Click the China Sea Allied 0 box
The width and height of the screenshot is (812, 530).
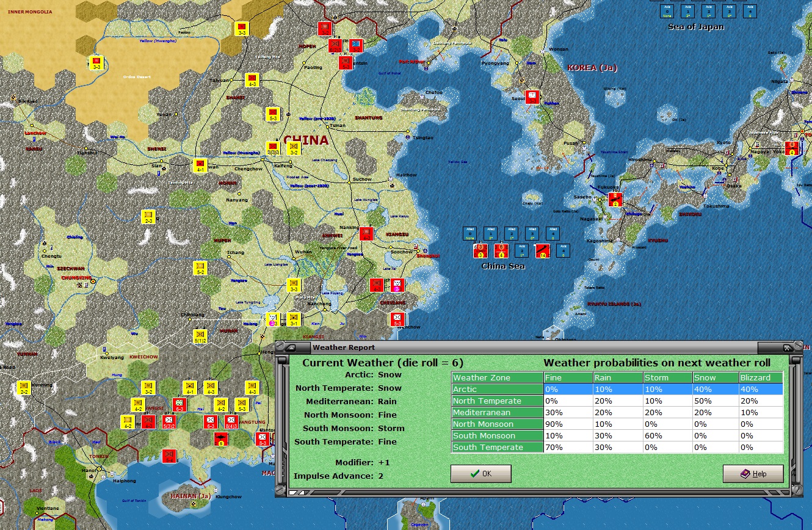coord(469,233)
